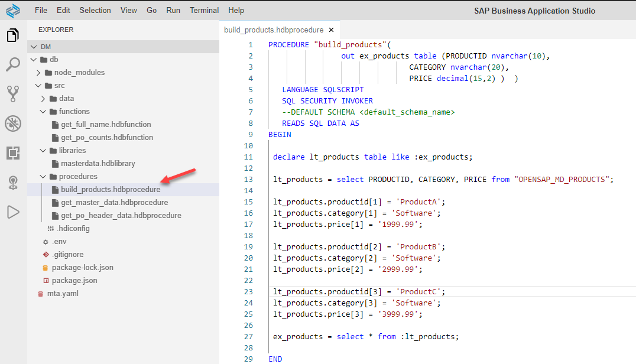This screenshot has width=636, height=364.
Task: Open the .gitignore file
Action: (x=68, y=255)
